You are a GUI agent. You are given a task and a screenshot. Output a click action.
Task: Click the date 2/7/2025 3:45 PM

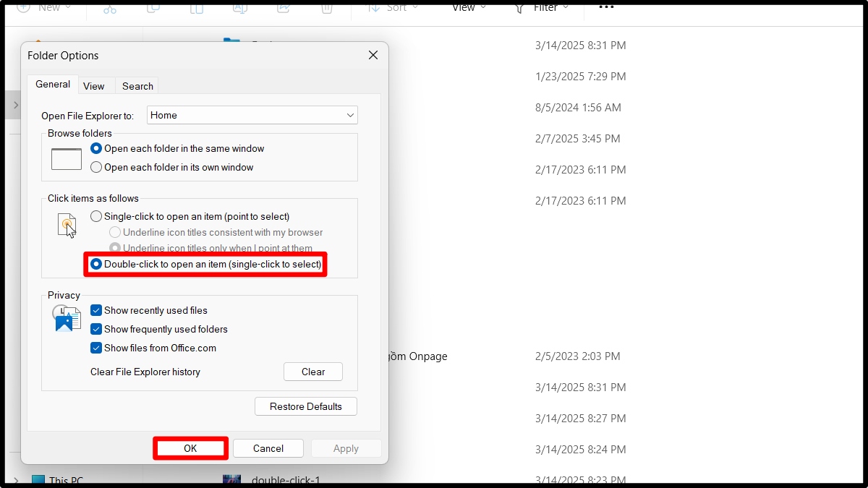click(x=578, y=139)
